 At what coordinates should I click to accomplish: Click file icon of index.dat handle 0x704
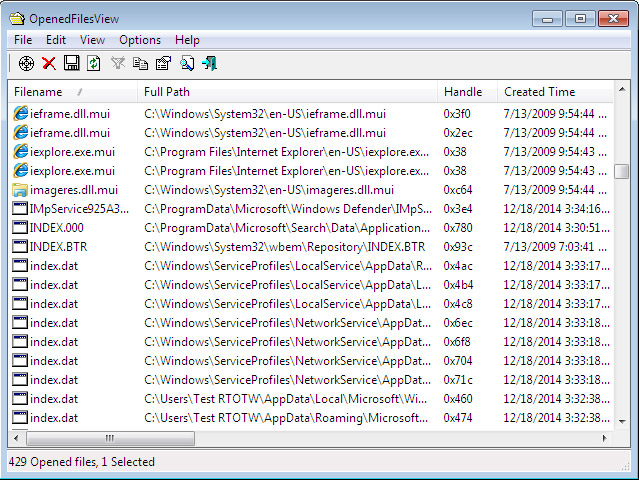20,361
